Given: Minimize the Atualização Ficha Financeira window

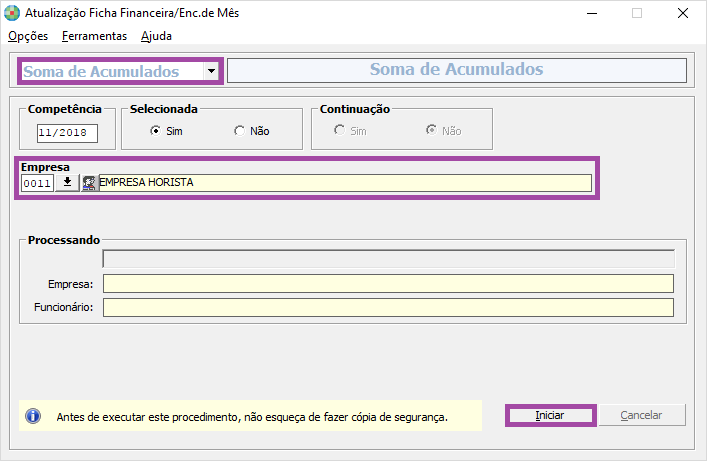Looking at the screenshot, I should coord(592,14).
